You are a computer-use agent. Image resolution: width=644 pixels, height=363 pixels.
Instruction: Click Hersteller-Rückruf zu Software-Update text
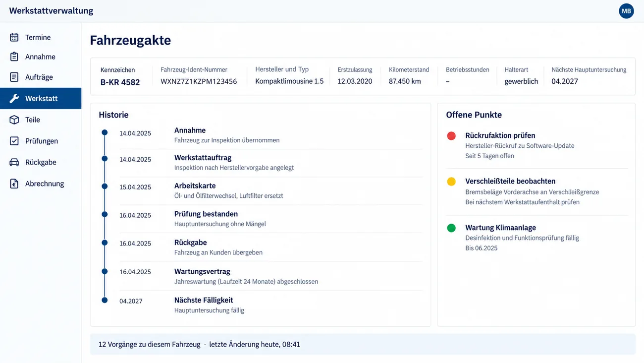tap(520, 146)
